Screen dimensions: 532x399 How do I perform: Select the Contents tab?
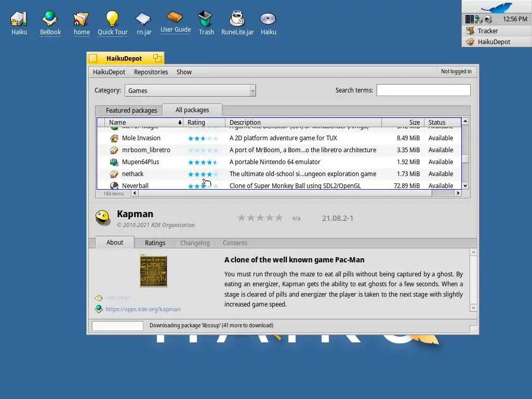click(x=235, y=243)
